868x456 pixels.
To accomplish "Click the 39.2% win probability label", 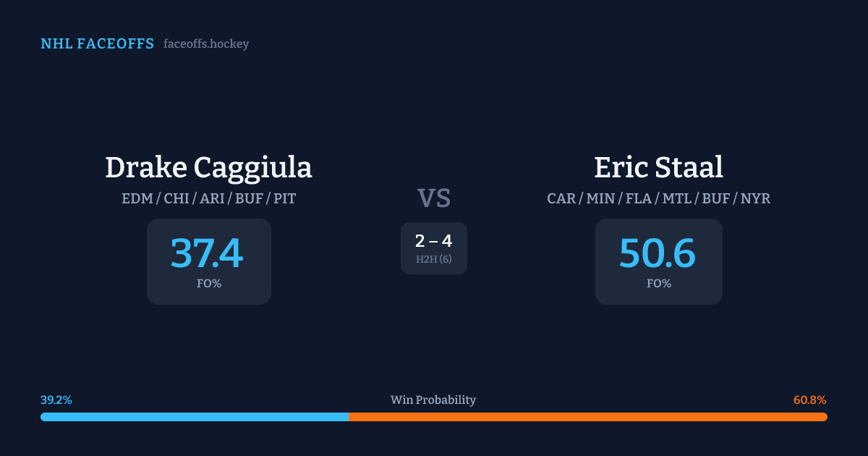I will coord(56,400).
